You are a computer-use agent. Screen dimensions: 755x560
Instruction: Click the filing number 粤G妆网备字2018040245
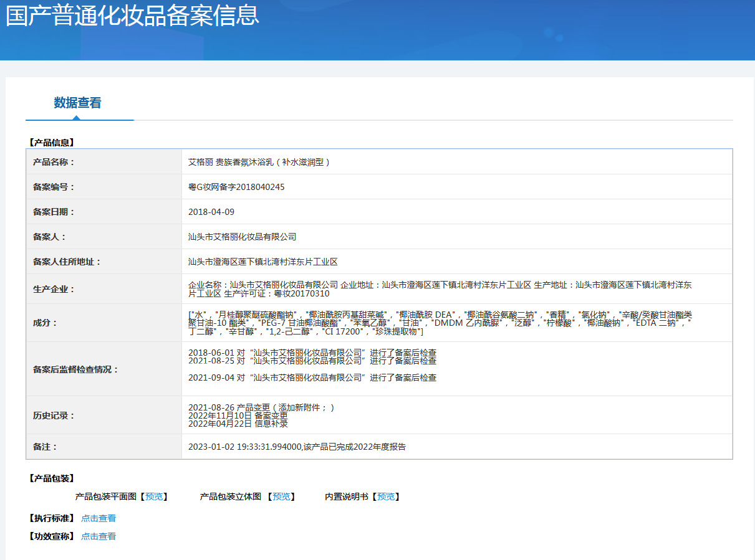pos(236,187)
